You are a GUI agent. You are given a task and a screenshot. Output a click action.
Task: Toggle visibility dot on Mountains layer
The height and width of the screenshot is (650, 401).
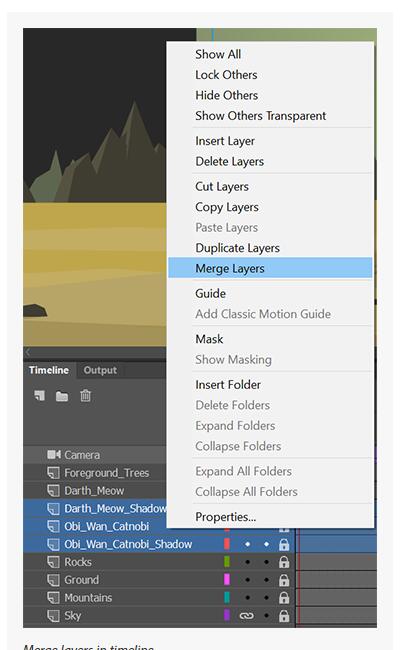(248, 598)
